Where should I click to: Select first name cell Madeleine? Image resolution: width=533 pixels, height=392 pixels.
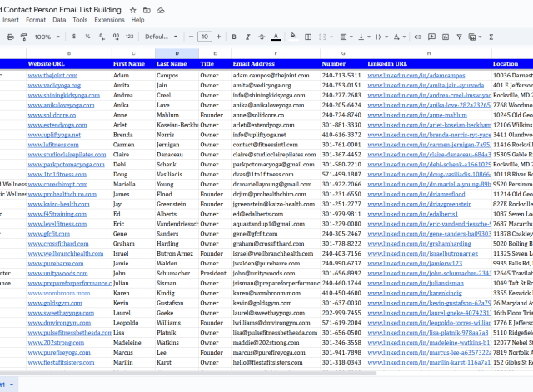click(133, 342)
